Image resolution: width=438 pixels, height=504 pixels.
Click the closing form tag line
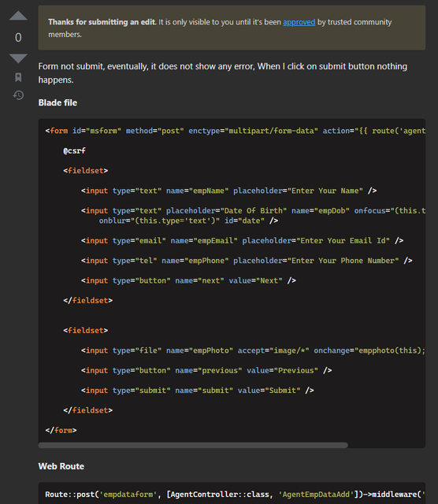tap(61, 430)
